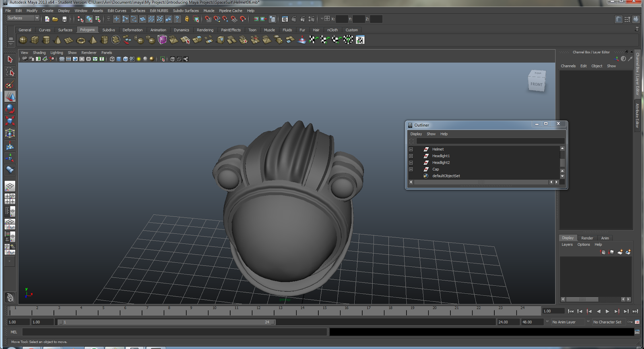
Task: Toggle Wireframe display in viewport
Action: pyautogui.click(x=112, y=59)
